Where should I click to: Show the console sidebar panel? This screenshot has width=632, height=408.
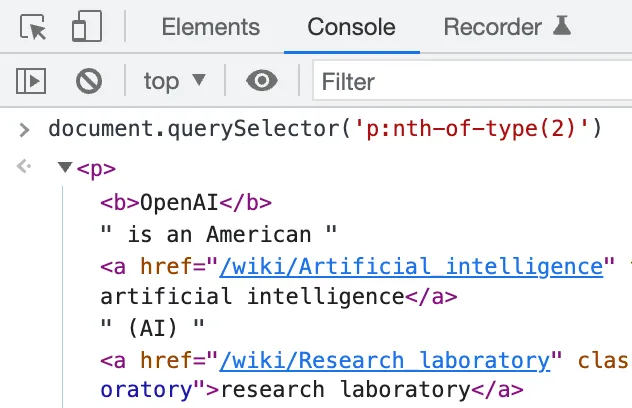(31, 81)
